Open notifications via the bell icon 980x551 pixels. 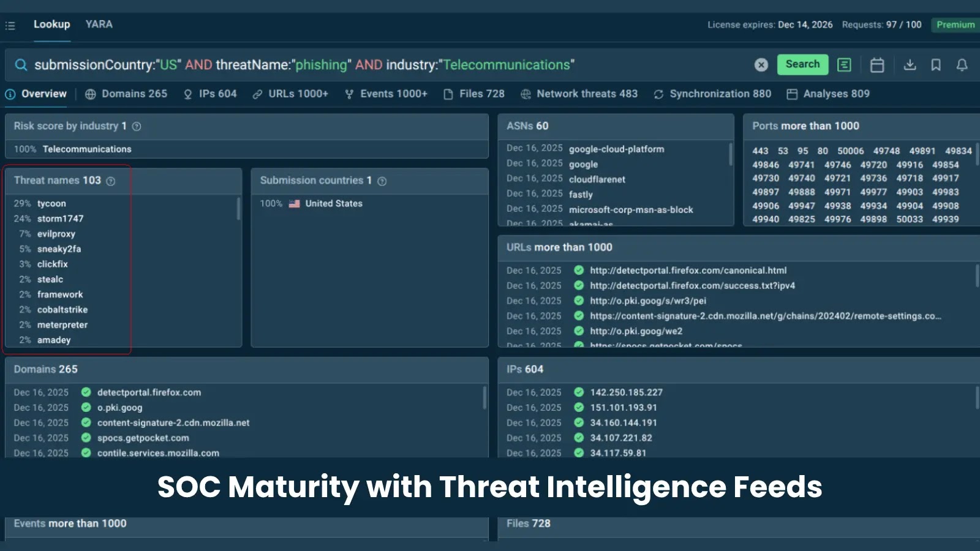pyautogui.click(x=962, y=64)
